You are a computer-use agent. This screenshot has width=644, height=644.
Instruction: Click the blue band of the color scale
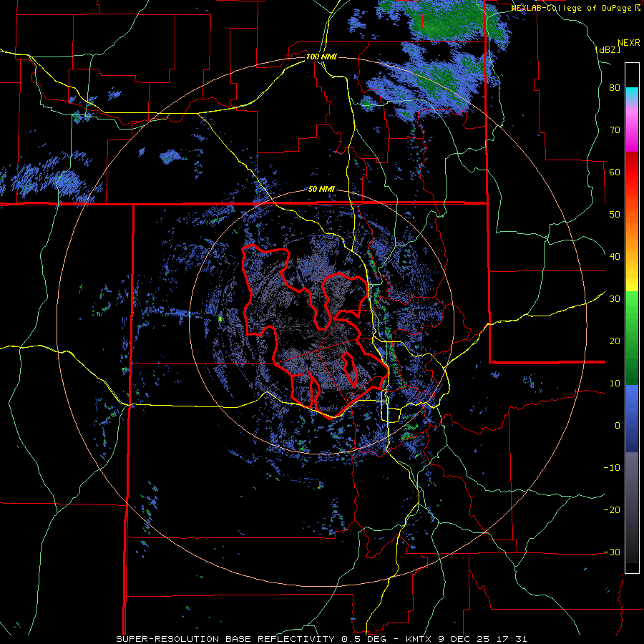(x=632, y=419)
